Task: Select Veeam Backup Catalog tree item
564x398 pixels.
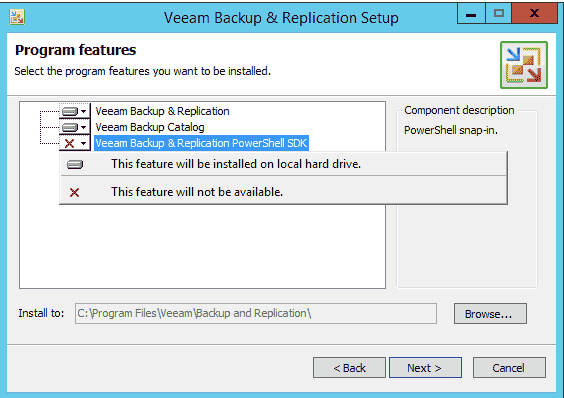Action: coord(150,127)
